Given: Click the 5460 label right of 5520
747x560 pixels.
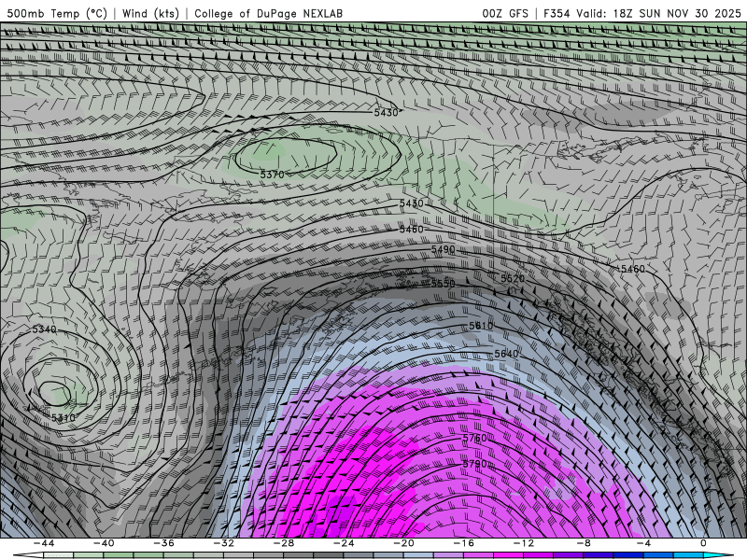Looking at the screenshot, I should pyautogui.click(x=633, y=269).
